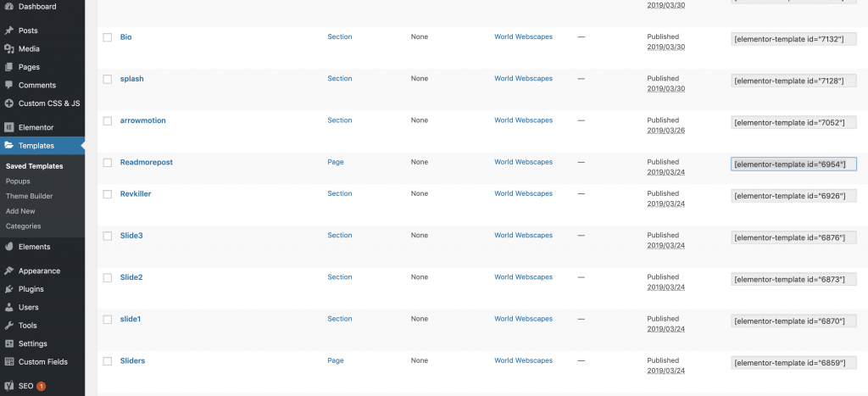
Task: Check the box beside Slide3
Action: pos(108,236)
